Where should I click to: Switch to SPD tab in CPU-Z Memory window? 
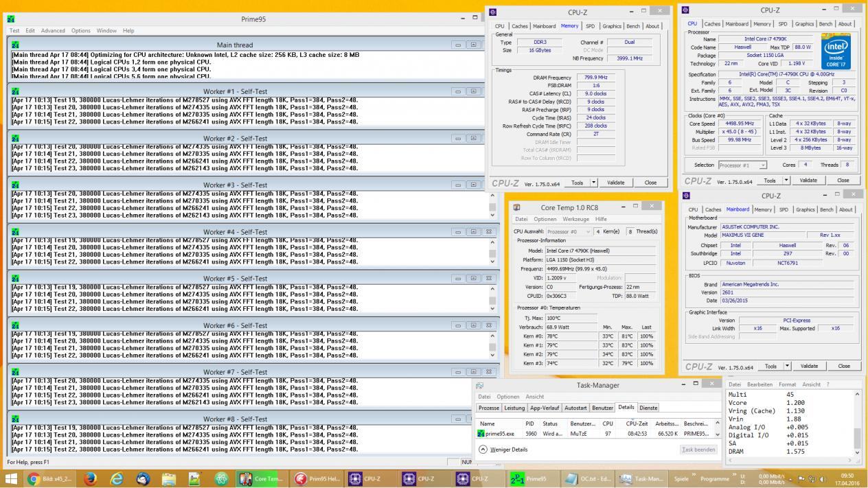point(590,26)
